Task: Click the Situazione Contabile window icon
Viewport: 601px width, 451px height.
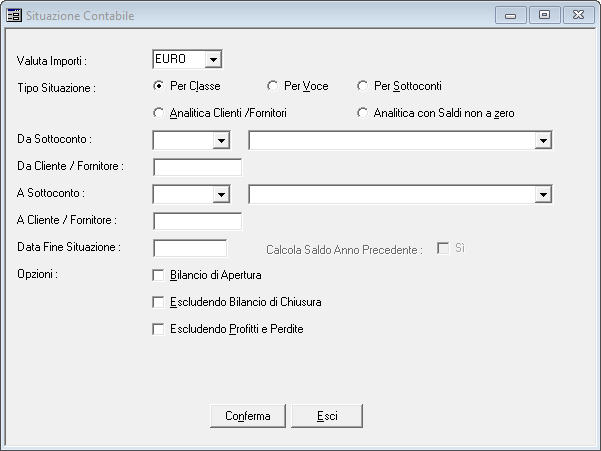Action: 14,16
